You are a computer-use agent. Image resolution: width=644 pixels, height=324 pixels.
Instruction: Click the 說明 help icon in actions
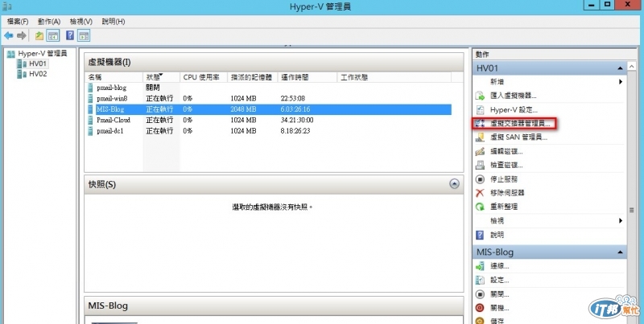480,235
